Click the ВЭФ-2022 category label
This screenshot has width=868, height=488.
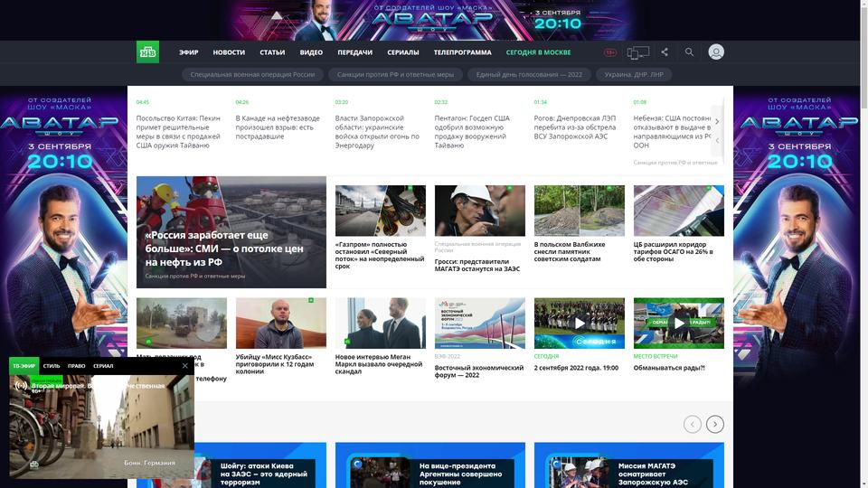(448, 356)
